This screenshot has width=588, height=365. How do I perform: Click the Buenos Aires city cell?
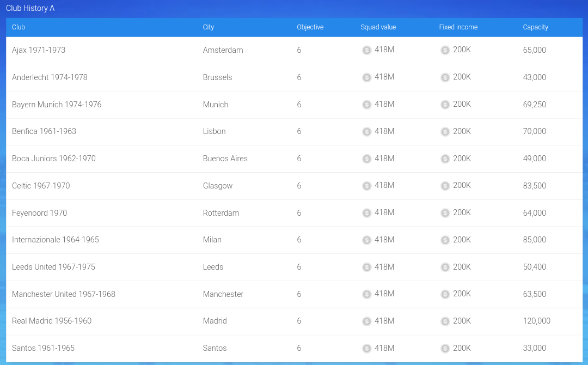225,159
